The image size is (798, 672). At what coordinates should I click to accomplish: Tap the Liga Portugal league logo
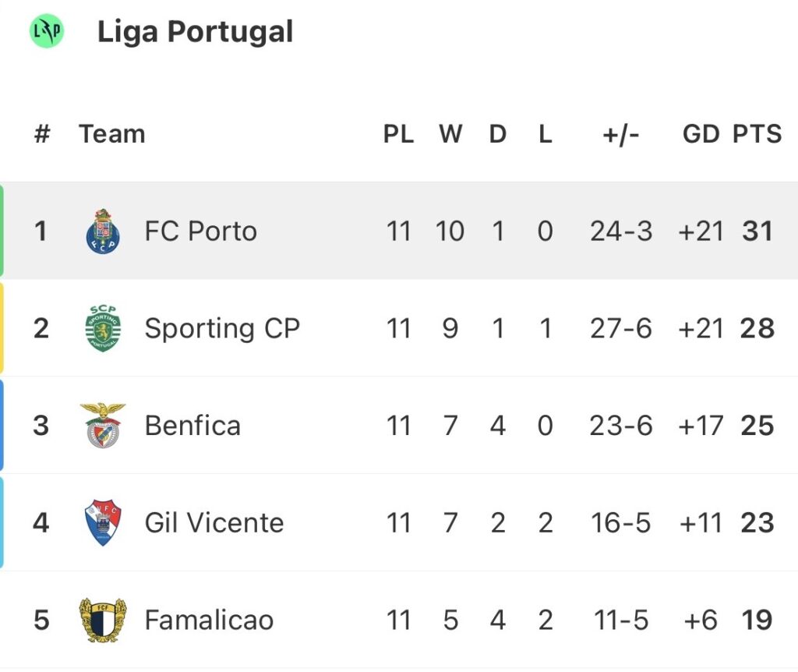47,32
